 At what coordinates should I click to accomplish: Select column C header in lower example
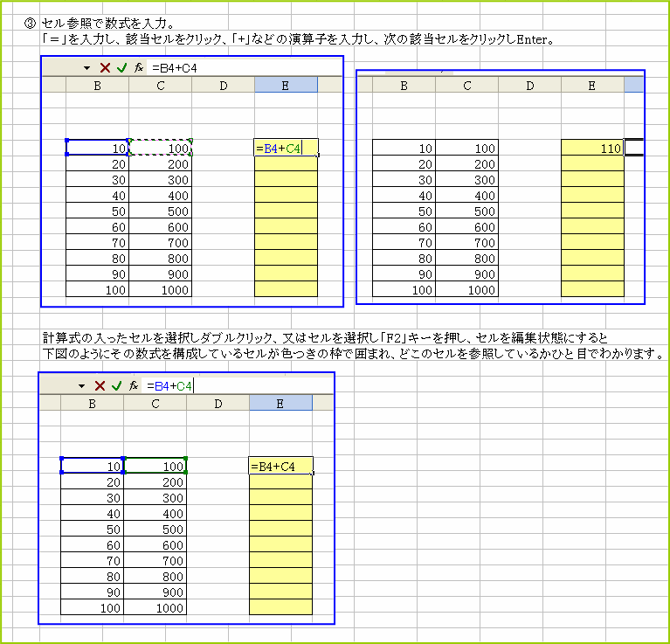click(x=155, y=403)
